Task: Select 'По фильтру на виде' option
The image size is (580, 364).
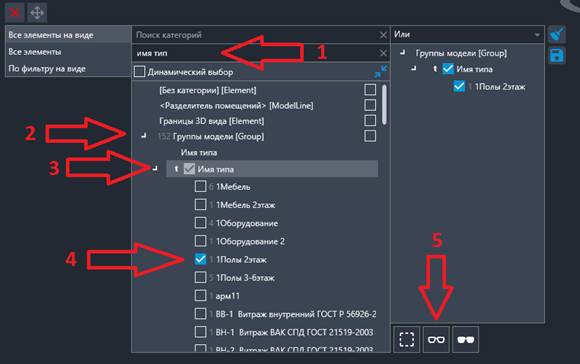Action: coord(68,68)
